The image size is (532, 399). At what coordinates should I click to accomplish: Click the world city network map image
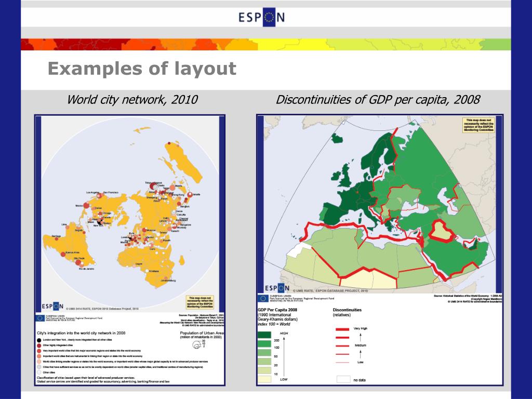(130, 214)
